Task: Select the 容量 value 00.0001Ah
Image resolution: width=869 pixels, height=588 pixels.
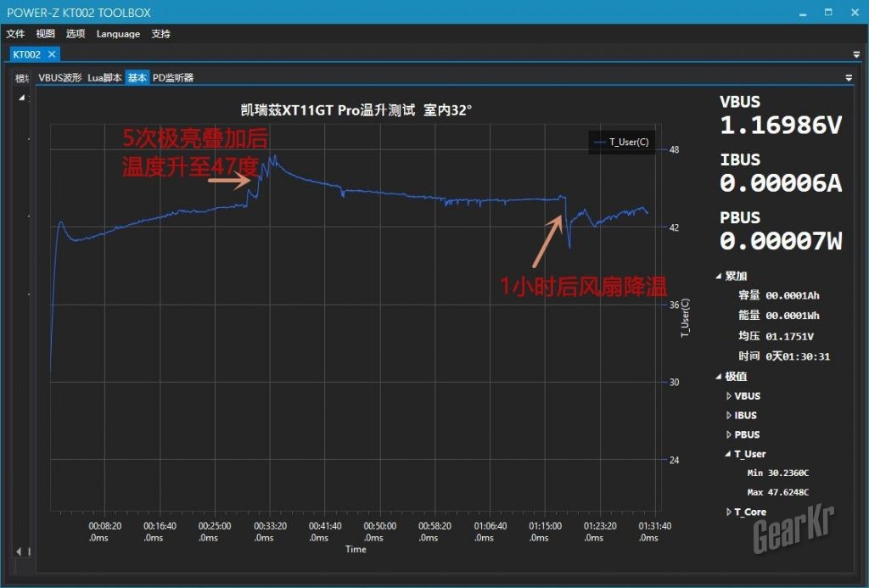Action: click(793, 296)
